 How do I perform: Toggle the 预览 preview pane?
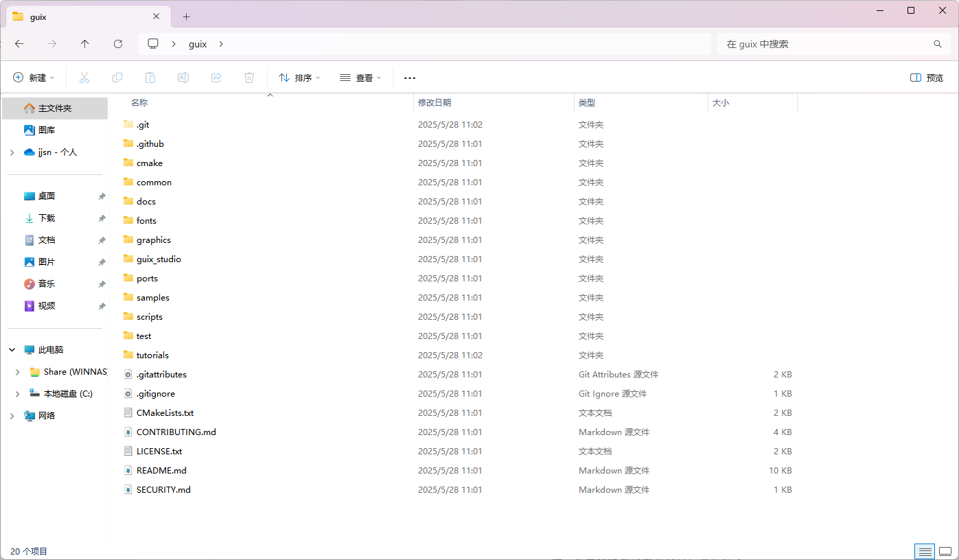click(927, 78)
